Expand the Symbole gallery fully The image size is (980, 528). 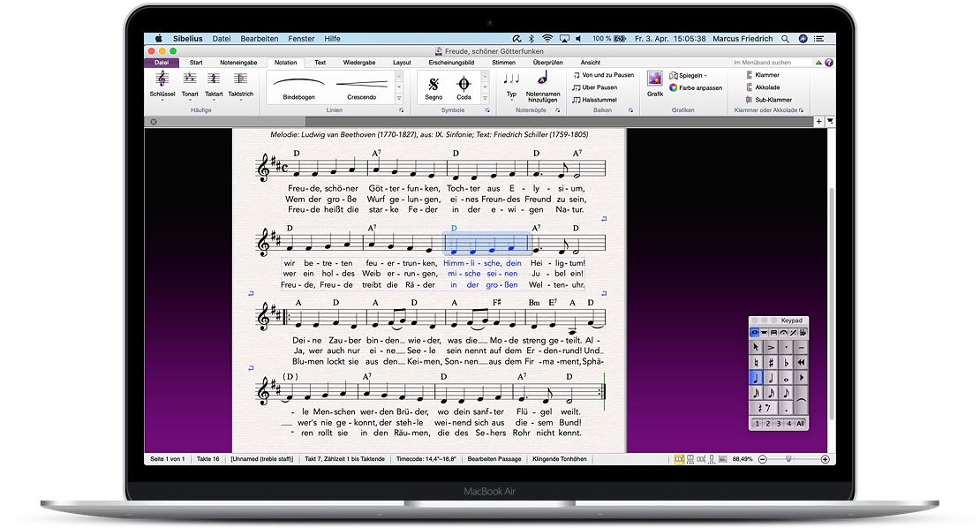click(485, 99)
